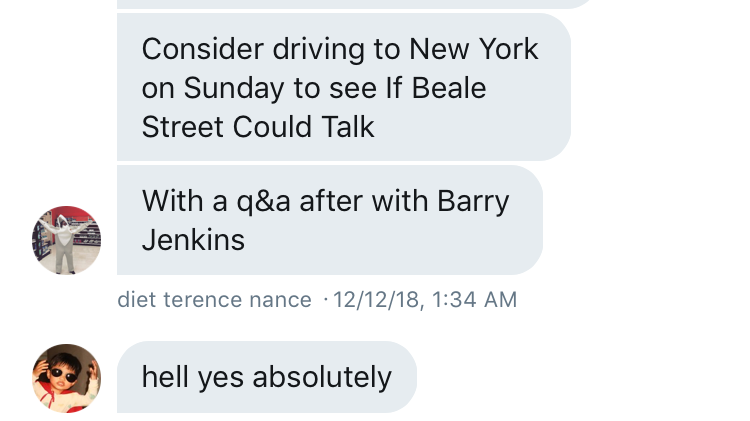The image size is (750, 421).
Task: Click the word 'Consider' starting the message
Action: tap(202, 49)
